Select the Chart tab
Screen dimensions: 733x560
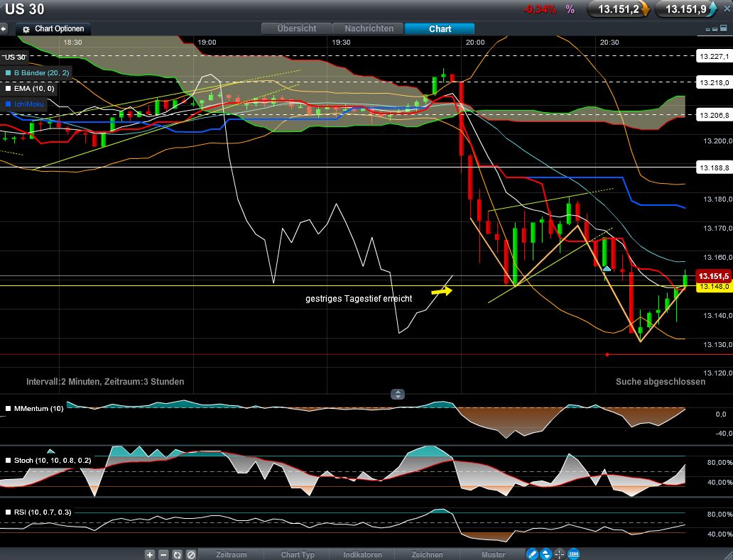pos(440,28)
